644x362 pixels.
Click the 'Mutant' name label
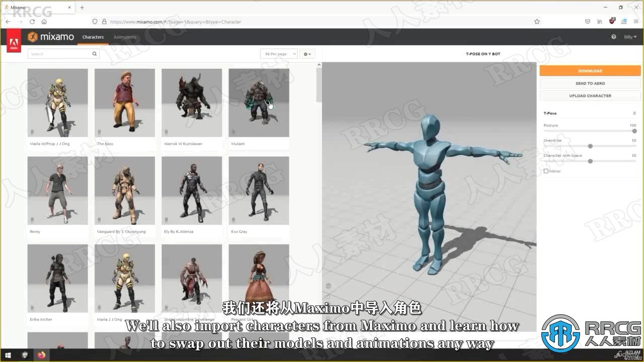click(x=237, y=144)
